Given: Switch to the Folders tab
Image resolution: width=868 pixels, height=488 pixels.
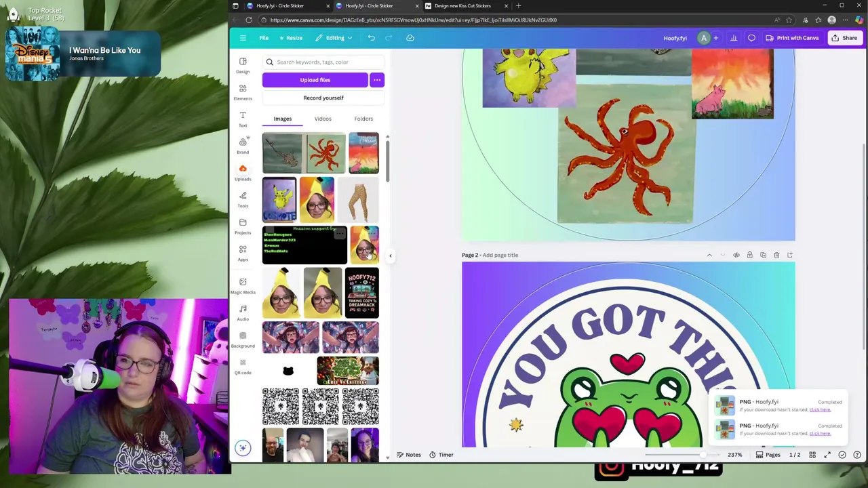Looking at the screenshot, I should pos(363,119).
